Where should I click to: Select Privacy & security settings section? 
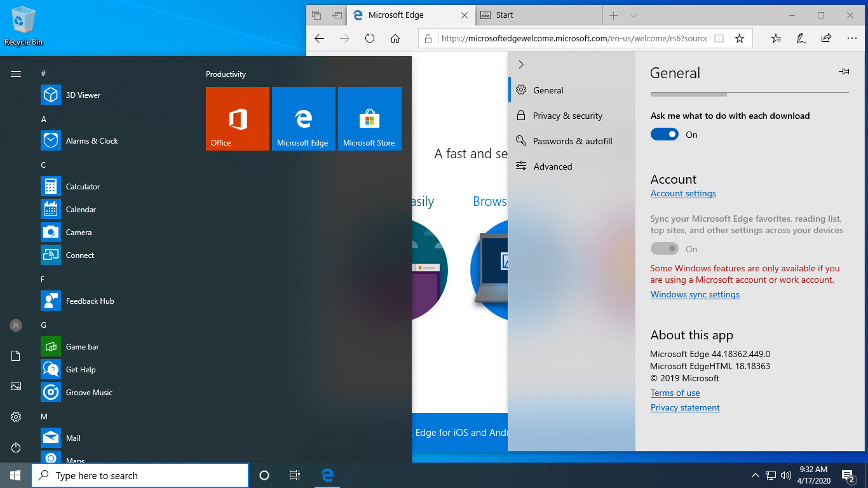click(x=567, y=116)
